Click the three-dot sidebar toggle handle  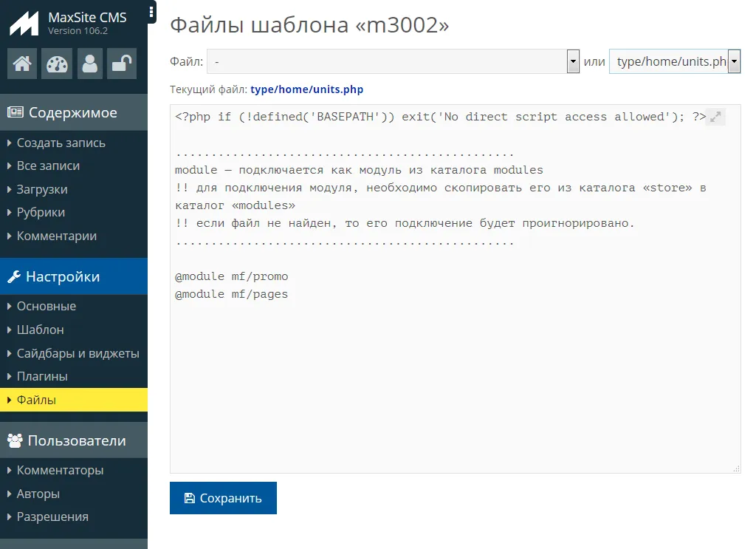pos(151,12)
